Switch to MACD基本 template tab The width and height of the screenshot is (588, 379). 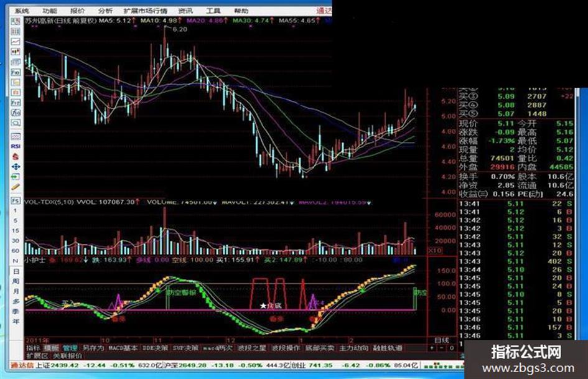click(x=123, y=349)
